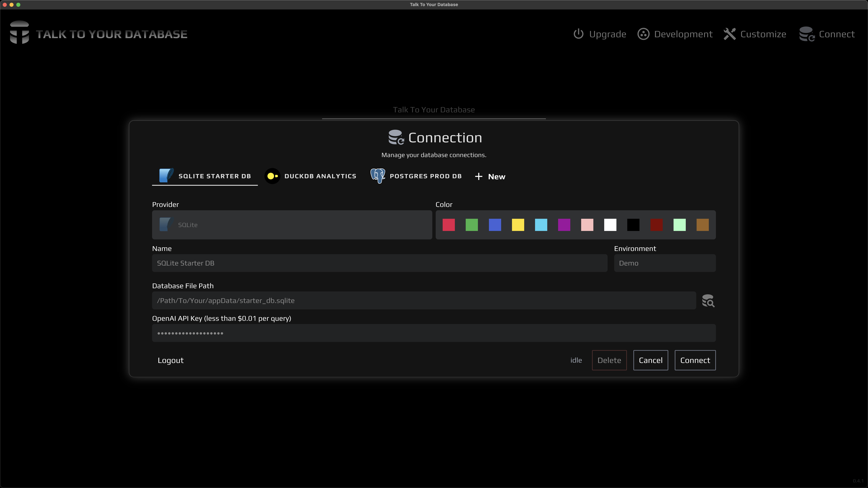The image size is (868, 488).
Task: Focus the Environment input field
Action: 665,263
